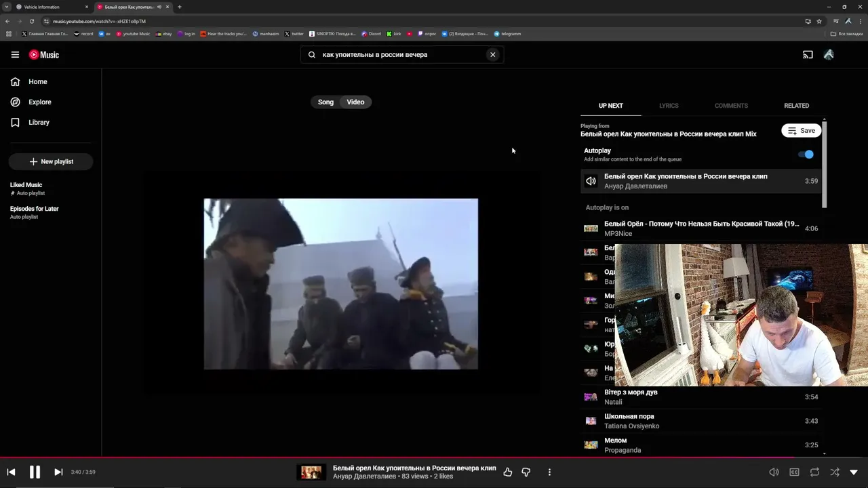Screen dimensions: 868x488
Task: Toggle shuffle in the player bar
Action: [835, 472]
